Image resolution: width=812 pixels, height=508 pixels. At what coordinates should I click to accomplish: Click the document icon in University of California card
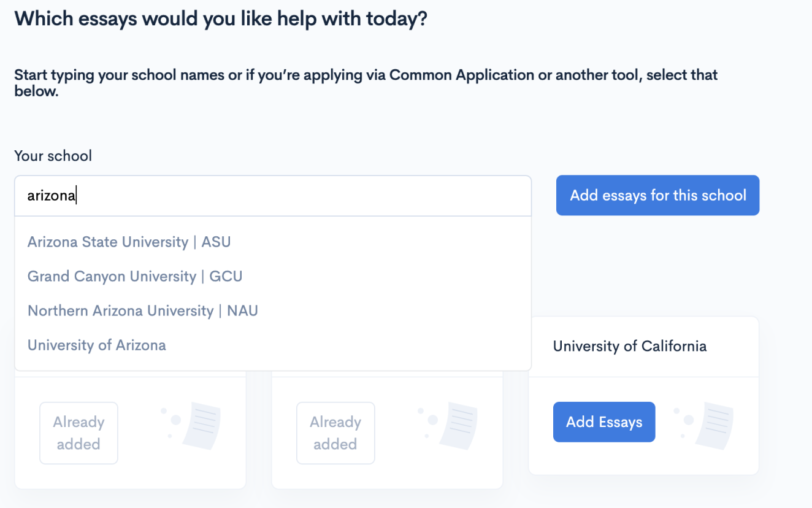(713, 422)
